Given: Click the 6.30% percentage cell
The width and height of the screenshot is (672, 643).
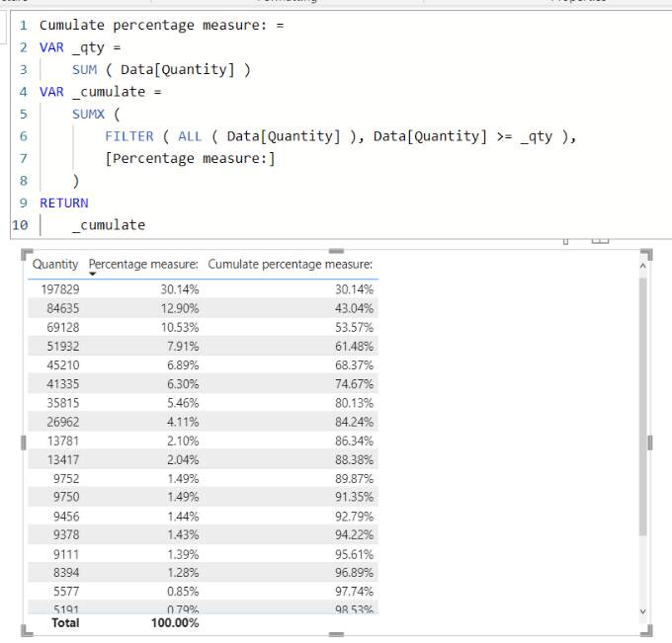Looking at the screenshot, I should [x=183, y=384].
